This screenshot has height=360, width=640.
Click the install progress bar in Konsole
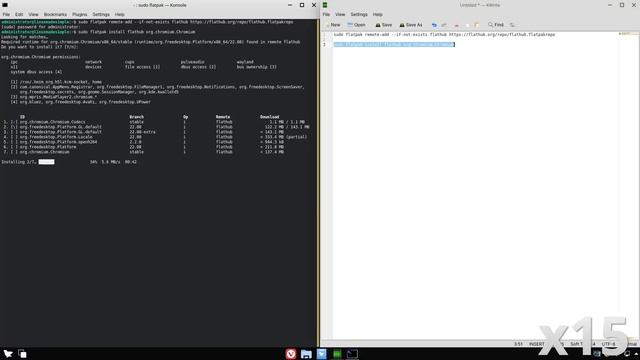(46, 162)
